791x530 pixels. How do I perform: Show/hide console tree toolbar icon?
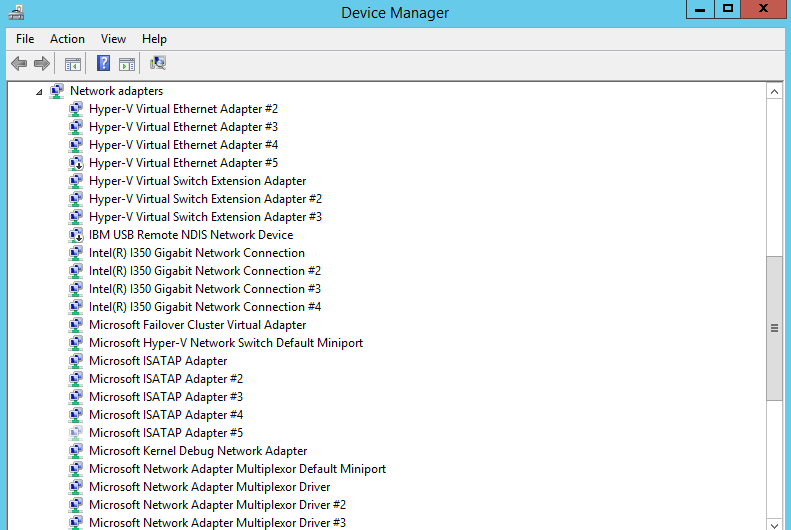[73, 64]
